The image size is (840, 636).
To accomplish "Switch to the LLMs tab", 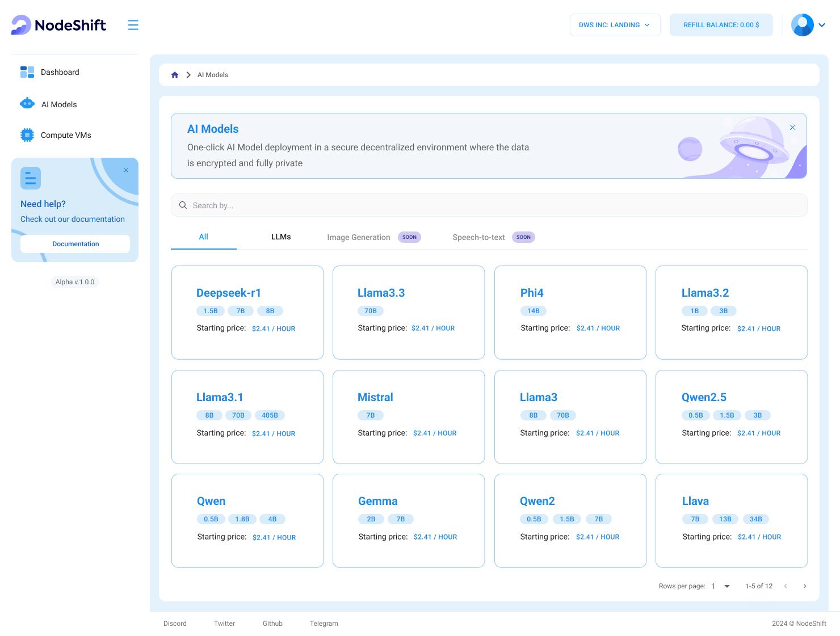I will pyautogui.click(x=281, y=237).
